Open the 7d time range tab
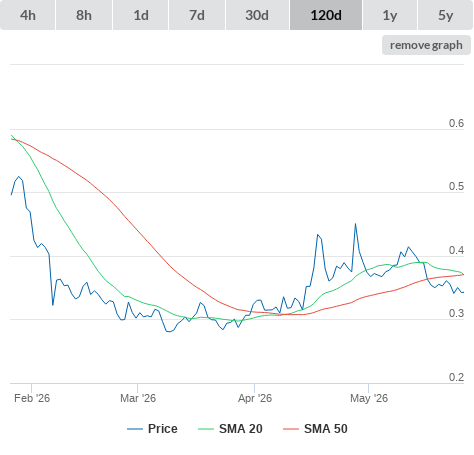The height and width of the screenshot is (455, 474). pyautogui.click(x=197, y=15)
